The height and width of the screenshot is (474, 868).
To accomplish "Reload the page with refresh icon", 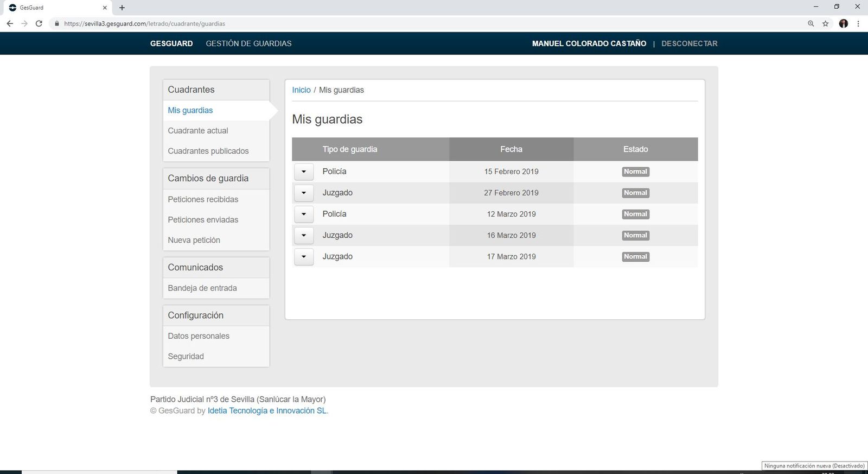I will click(39, 23).
